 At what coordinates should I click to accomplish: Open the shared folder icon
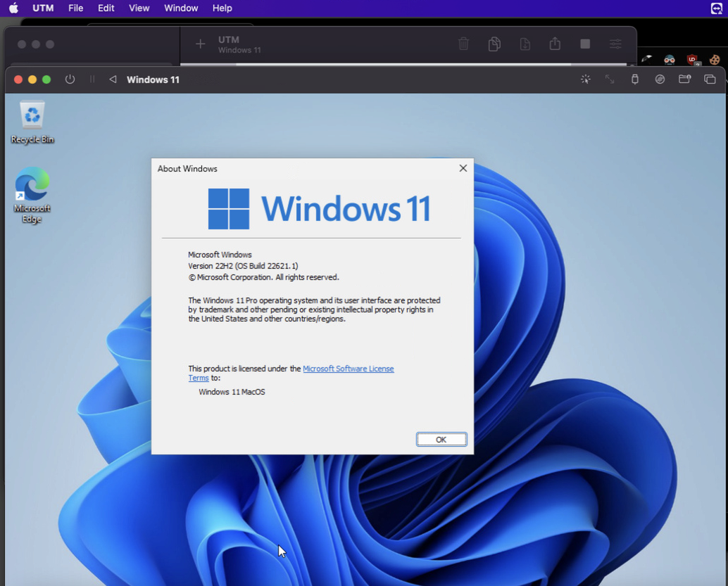(x=684, y=79)
